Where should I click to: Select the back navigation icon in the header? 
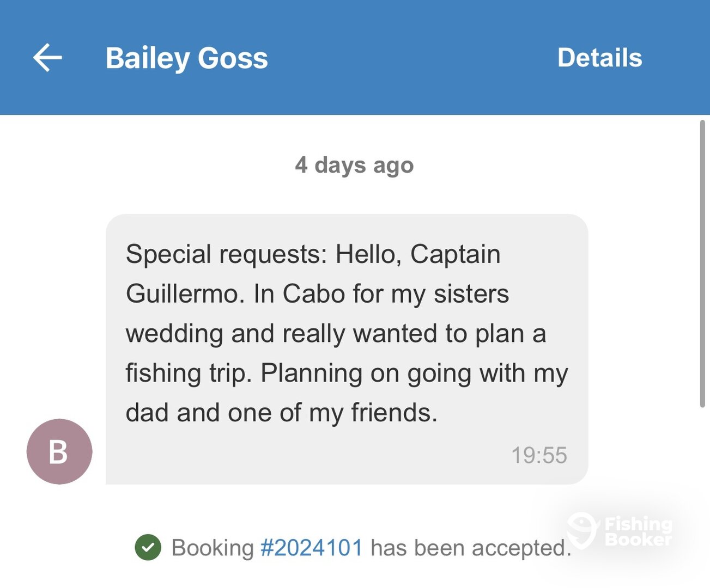48,57
